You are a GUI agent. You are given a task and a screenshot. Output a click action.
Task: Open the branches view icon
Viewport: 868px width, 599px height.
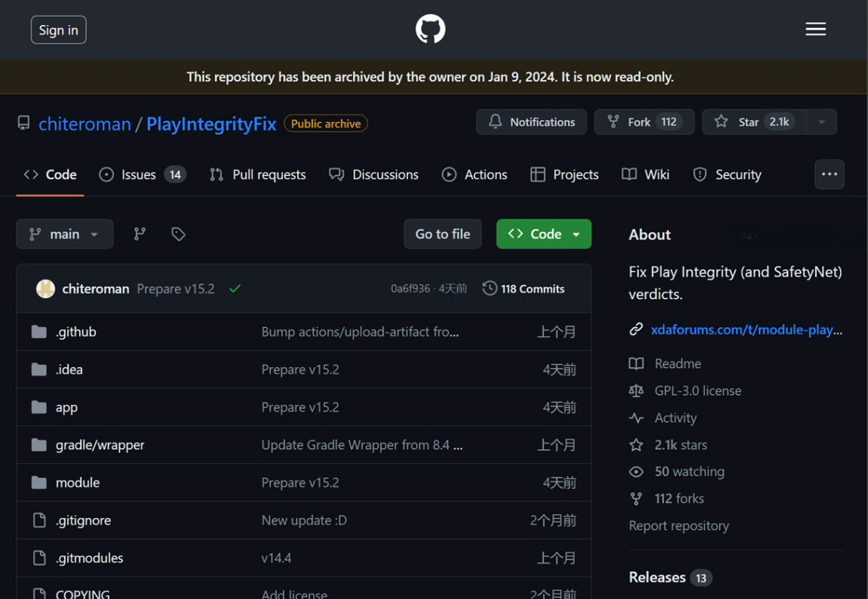click(140, 233)
